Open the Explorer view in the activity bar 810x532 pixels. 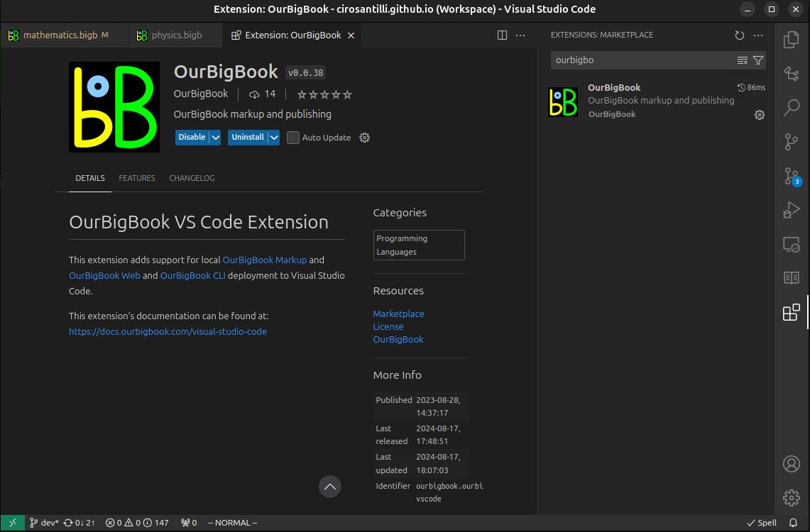(791, 40)
